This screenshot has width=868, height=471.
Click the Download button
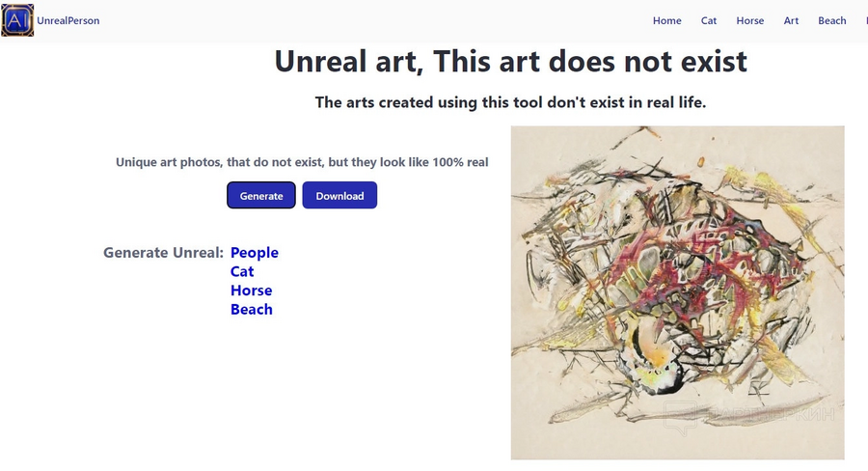tap(339, 195)
